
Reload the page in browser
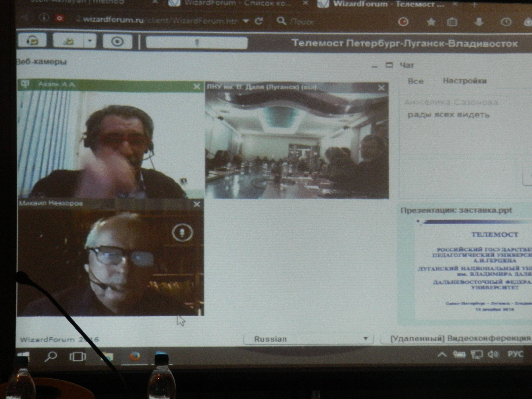(x=259, y=21)
